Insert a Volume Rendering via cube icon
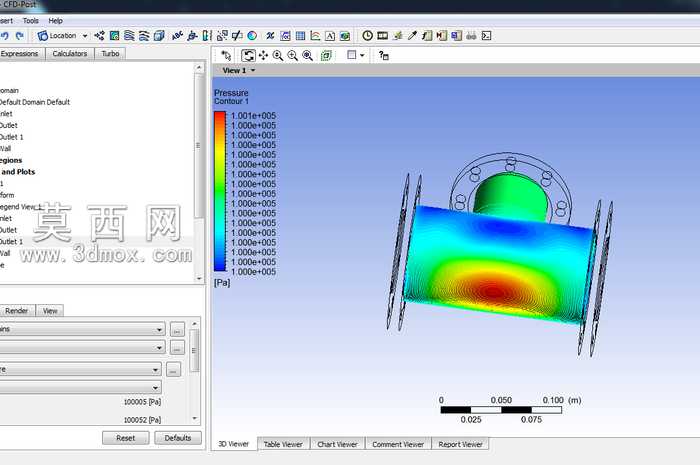Screen dimensions: 700x465 (x=159, y=36)
